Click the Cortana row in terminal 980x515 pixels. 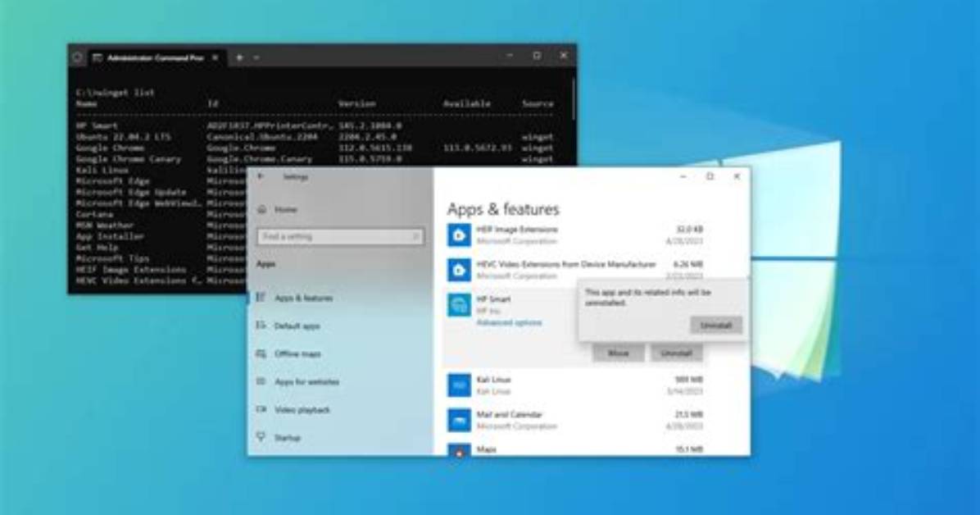(x=162, y=215)
